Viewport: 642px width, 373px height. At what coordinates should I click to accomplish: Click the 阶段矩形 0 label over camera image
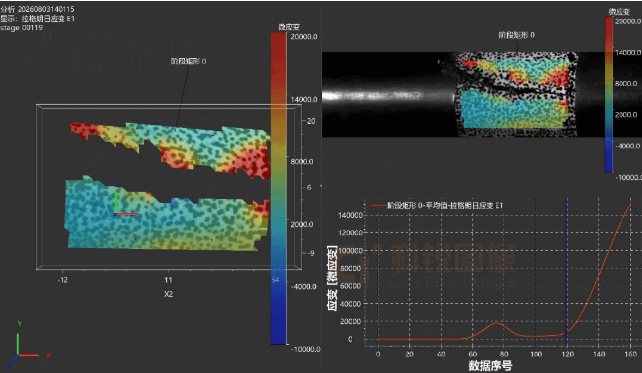tap(516, 35)
